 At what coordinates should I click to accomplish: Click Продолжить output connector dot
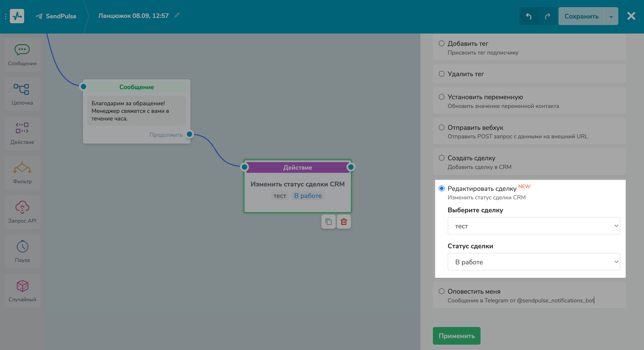pyautogui.click(x=189, y=134)
